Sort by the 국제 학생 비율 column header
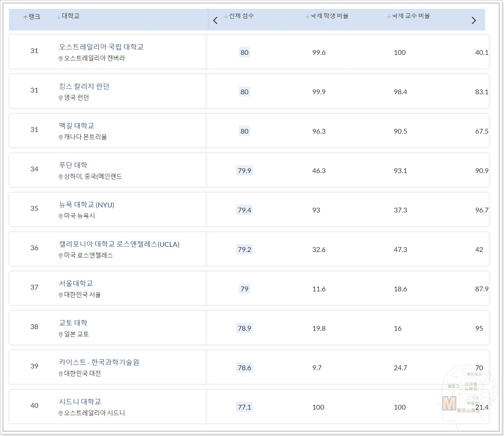Screen dimensions: 504x436 [x=327, y=16]
